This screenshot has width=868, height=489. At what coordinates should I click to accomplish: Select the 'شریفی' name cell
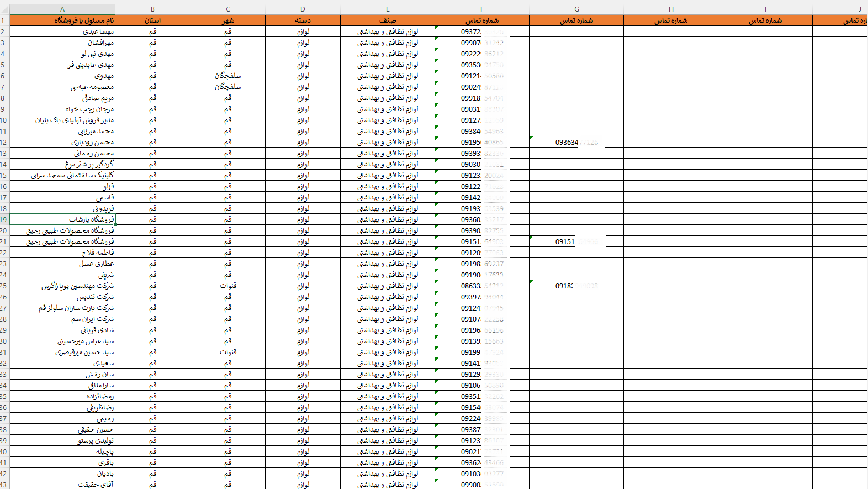click(x=62, y=275)
